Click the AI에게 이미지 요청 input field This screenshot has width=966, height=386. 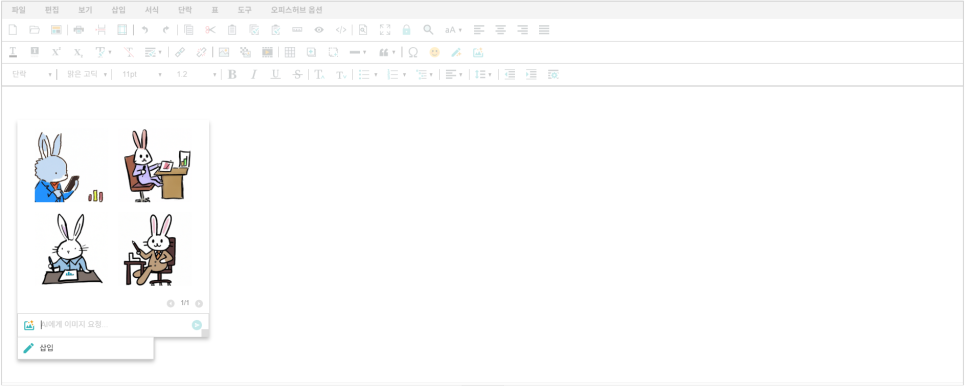click(x=114, y=325)
